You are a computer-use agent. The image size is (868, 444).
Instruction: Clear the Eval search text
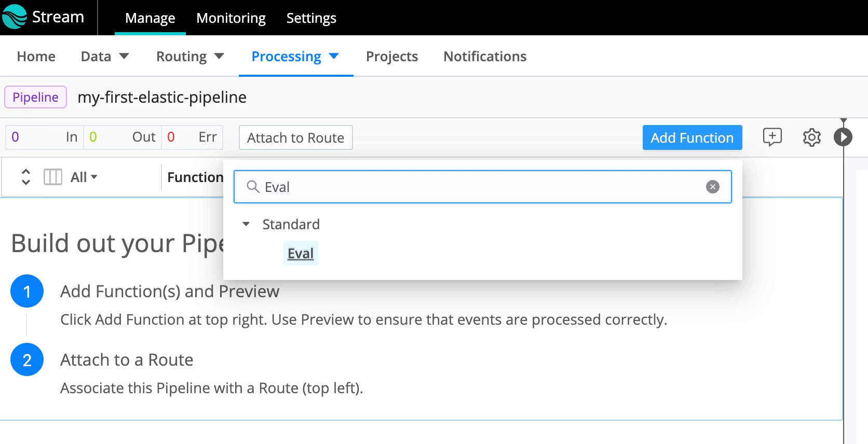tap(713, 187)
